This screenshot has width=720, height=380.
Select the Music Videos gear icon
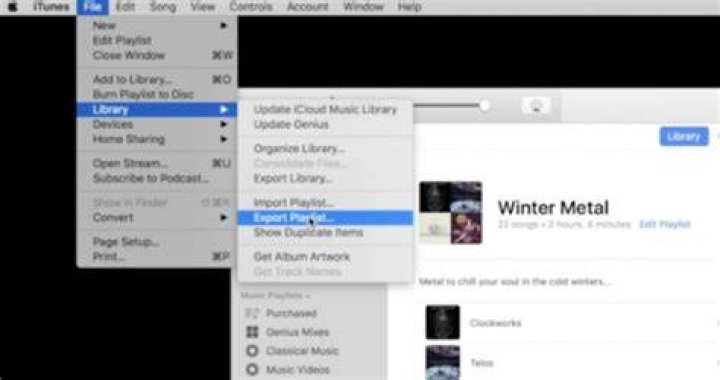click(252, 369)
